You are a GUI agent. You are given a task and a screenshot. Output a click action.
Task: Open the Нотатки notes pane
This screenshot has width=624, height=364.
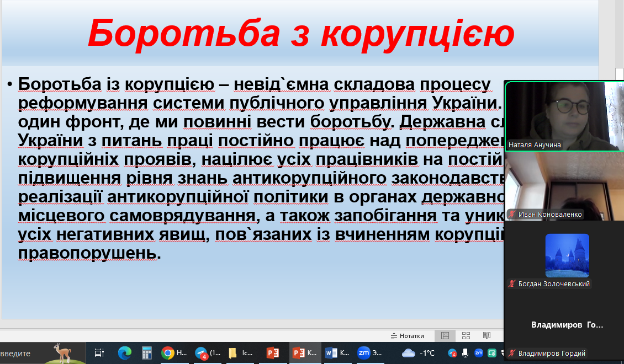408,336
